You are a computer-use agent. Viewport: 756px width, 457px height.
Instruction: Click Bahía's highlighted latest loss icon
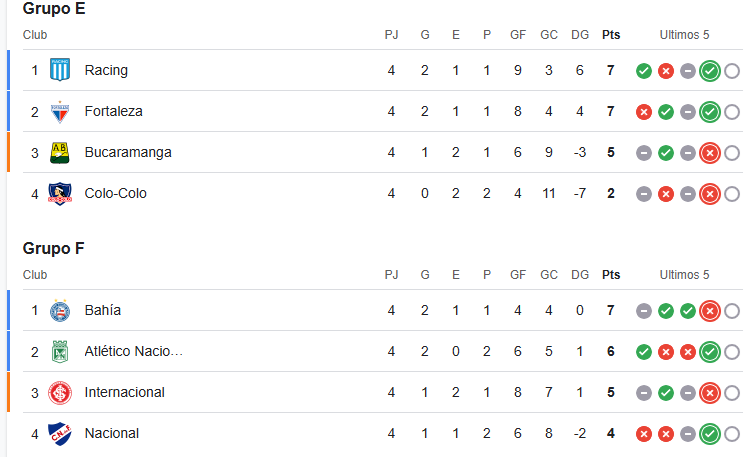tap(710, 311)
